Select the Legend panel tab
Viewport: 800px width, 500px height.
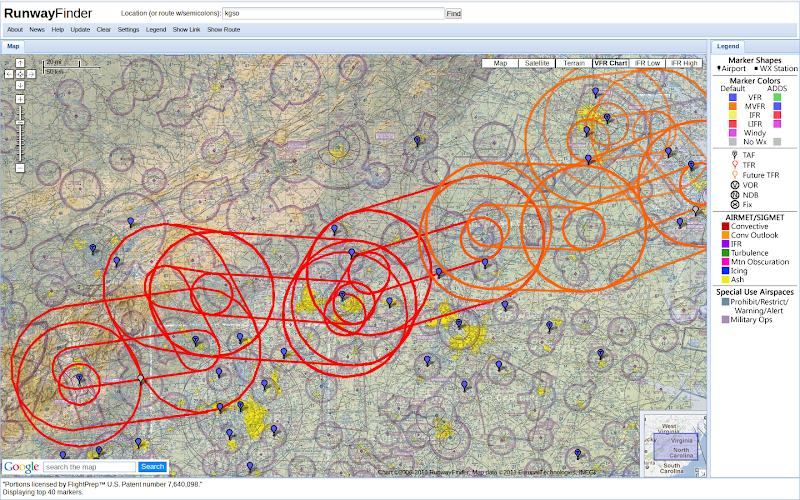click(x=728, y=46)
